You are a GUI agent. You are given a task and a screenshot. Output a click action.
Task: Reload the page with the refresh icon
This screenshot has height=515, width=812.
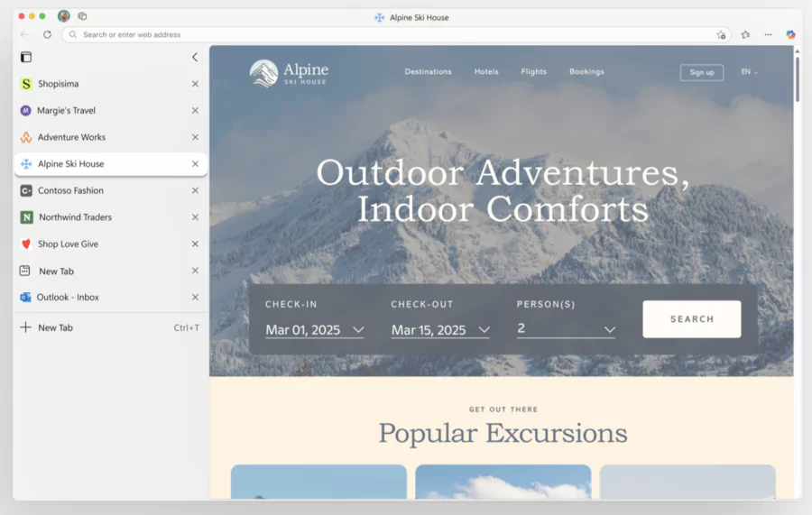click(x=47, y=34)
